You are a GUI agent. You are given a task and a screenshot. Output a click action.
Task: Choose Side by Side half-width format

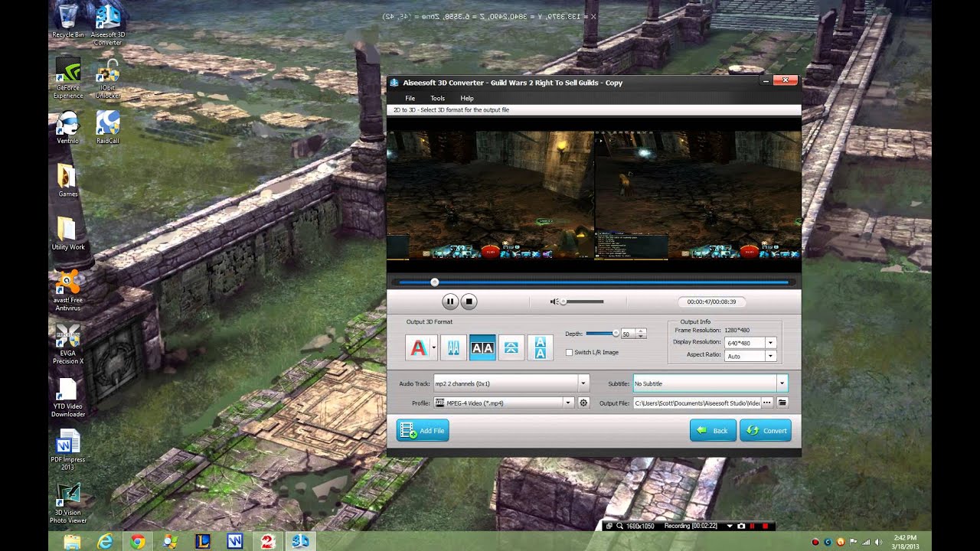click(453, 347)
